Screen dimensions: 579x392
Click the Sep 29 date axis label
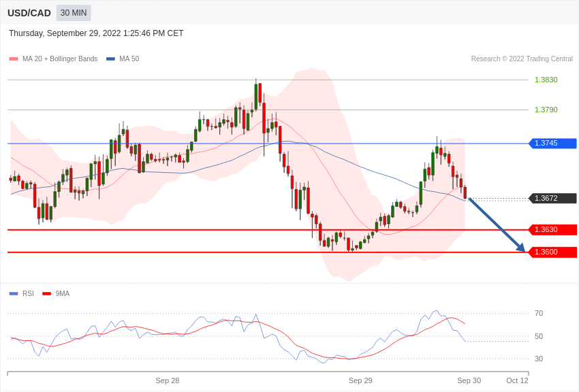tap(360, 380)
